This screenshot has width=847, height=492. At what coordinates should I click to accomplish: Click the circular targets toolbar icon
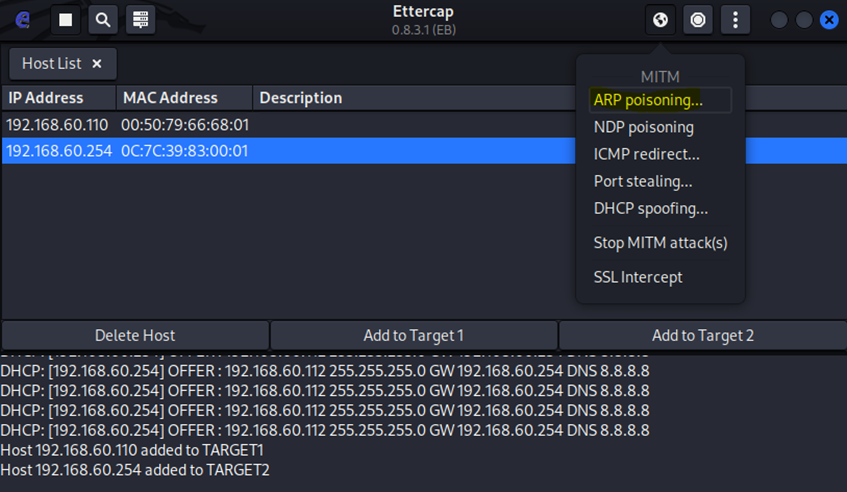click(x=698, y=20)
